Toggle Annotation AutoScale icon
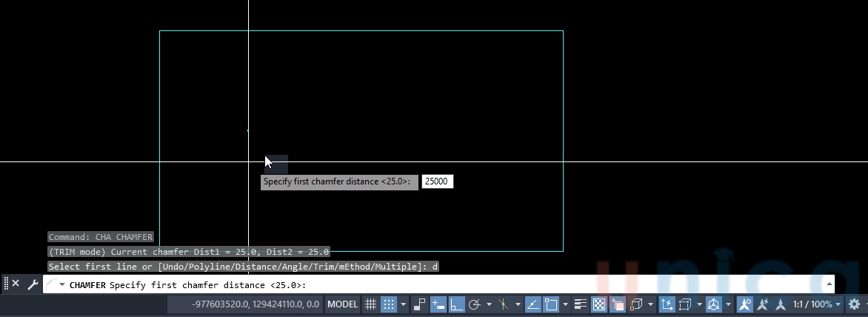 (763, 304)
